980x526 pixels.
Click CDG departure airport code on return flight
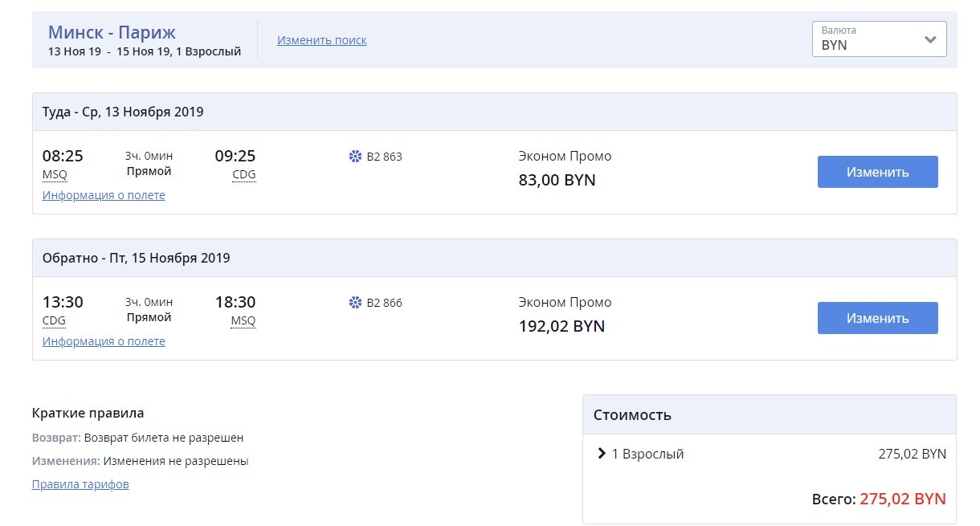(54, 321)
